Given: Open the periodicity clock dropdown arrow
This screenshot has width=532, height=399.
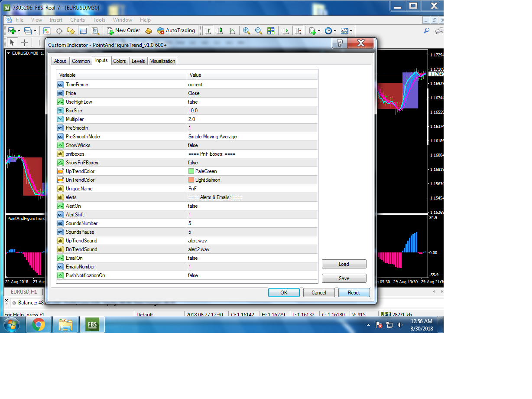Looking at the screenshot, I should [x=335, y=31].
